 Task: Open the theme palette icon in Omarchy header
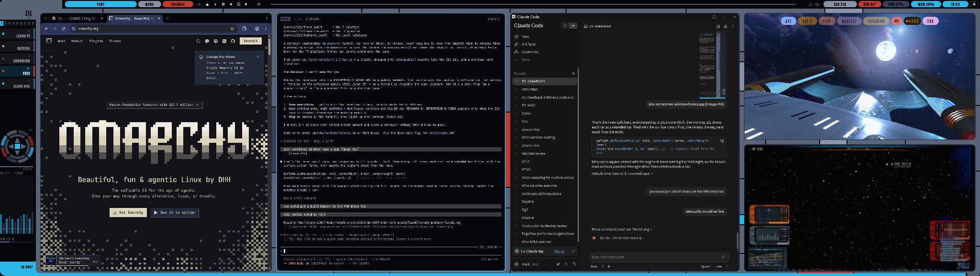[x=207, y=41]
